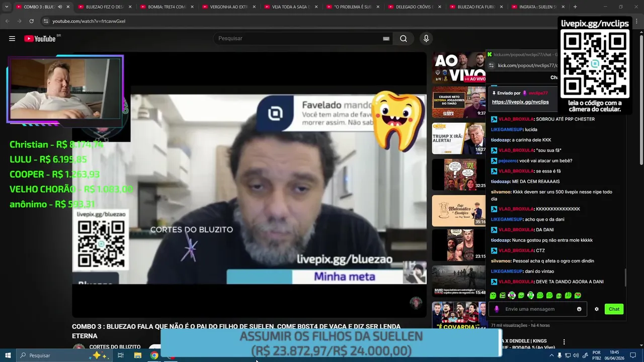Click the green Chat send button
This screenshot has height=362, width=644.
pyautogui.click(x=614, y=309)
